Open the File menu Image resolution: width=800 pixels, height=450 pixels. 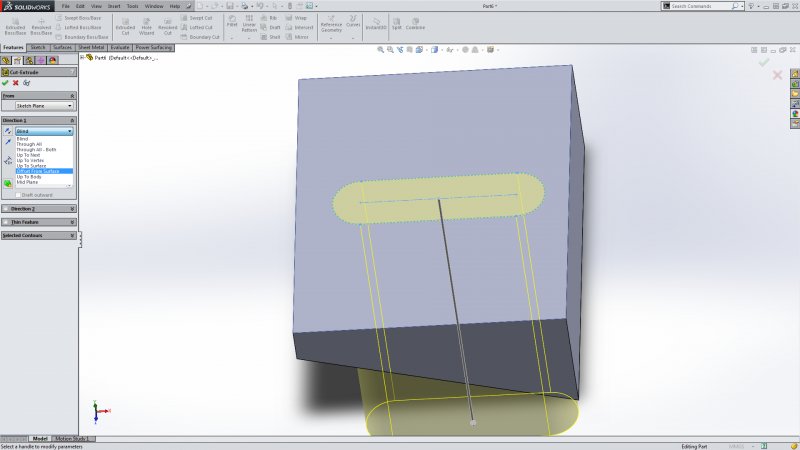tap(65, 6)
